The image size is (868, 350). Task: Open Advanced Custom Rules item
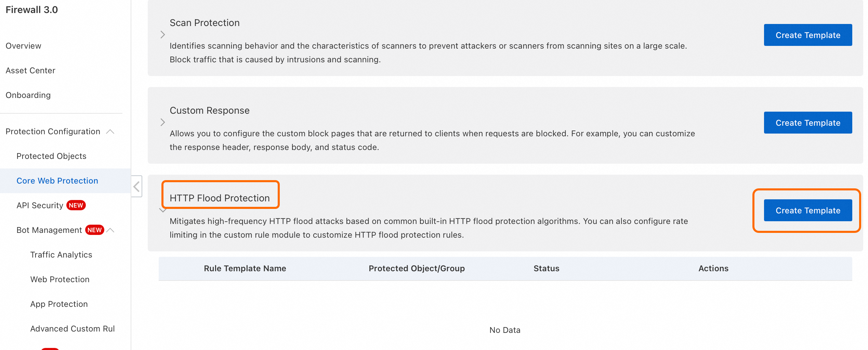pos(73,329)
